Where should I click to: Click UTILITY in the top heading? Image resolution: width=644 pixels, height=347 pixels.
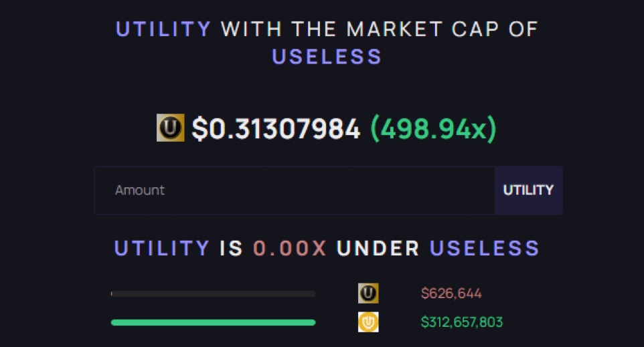pyautogui.click(x=163, y=29)
